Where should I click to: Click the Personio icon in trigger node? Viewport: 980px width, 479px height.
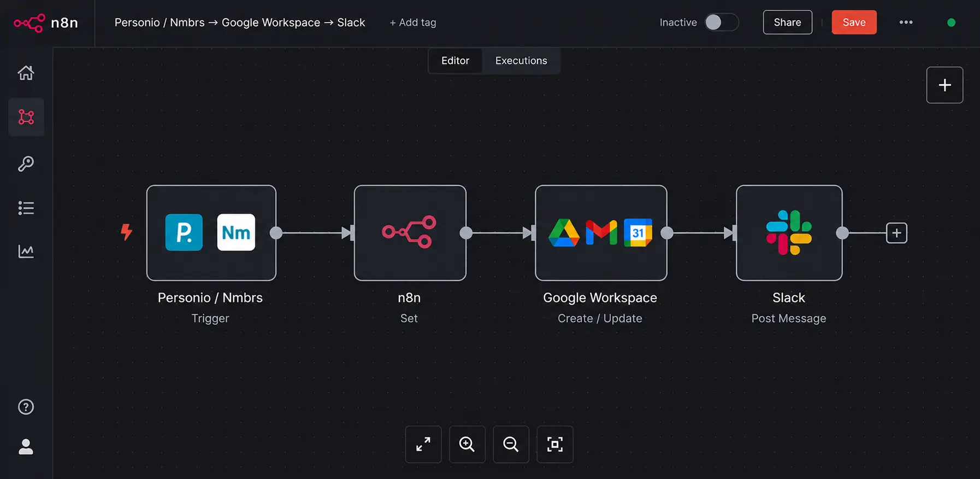tap(184, 232)
